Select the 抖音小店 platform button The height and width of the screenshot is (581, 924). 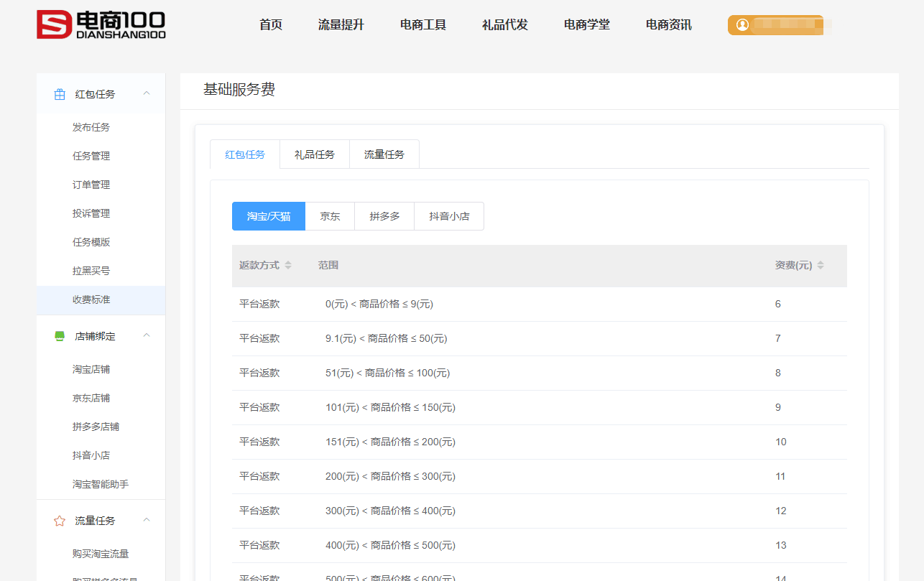(x=449, y=216)
